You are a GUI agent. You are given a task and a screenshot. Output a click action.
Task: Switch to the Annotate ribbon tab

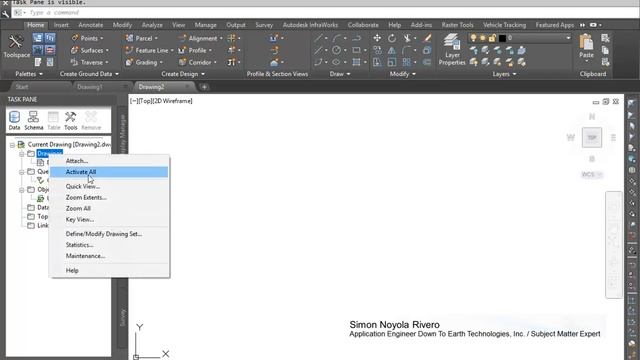click(x=91, y=25)
